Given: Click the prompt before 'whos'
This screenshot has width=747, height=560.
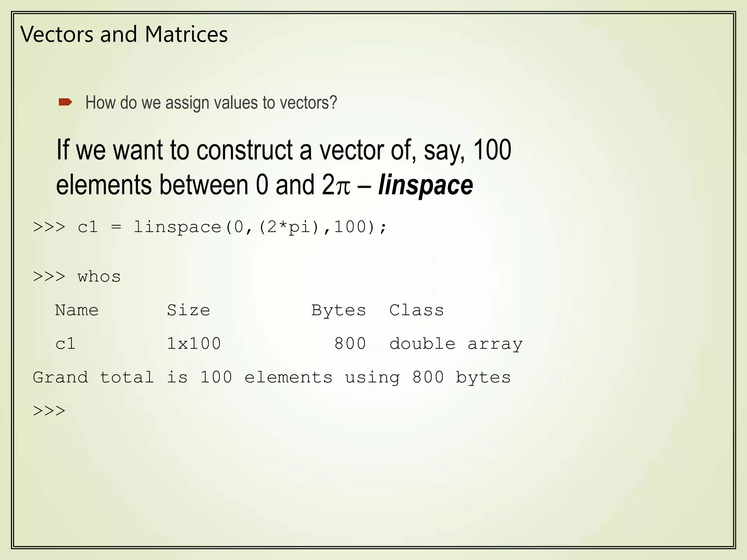Looking at the screenshot, I should click(49, 277).
